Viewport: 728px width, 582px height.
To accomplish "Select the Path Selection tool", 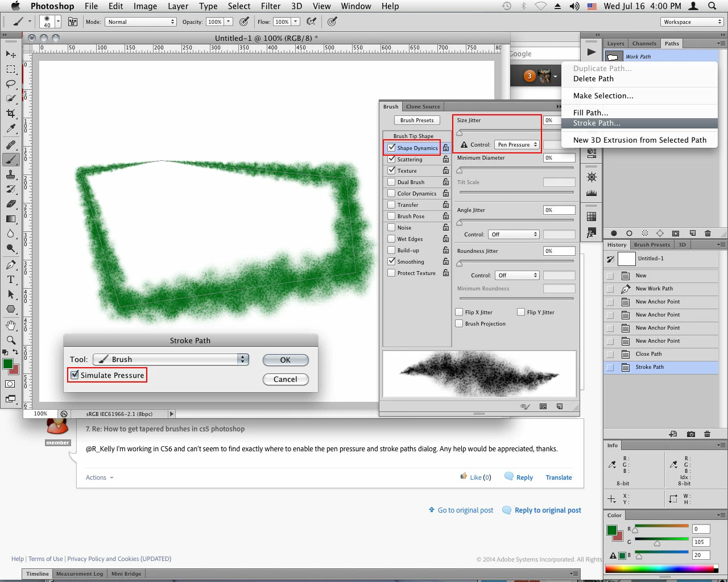I will (11, 294).
